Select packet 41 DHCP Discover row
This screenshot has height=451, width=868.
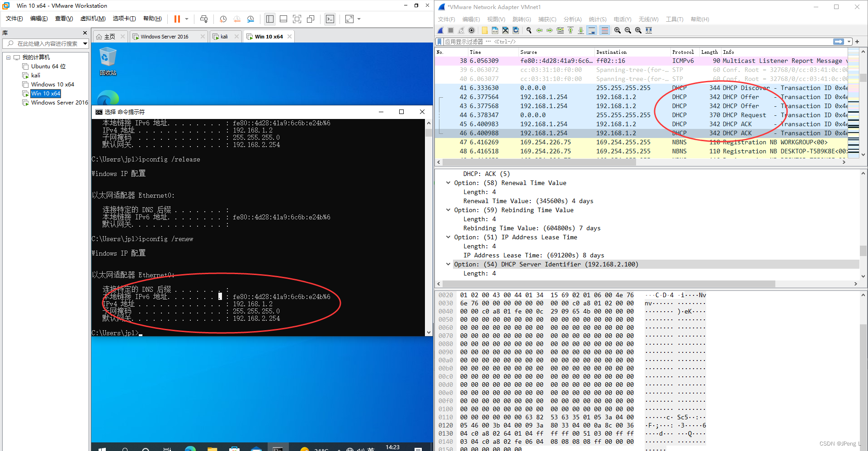(x=641, y=88)
